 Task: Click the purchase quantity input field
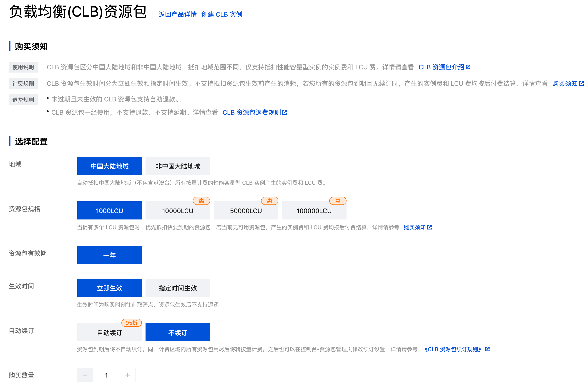pyautogui.click(x=106, y=375)
